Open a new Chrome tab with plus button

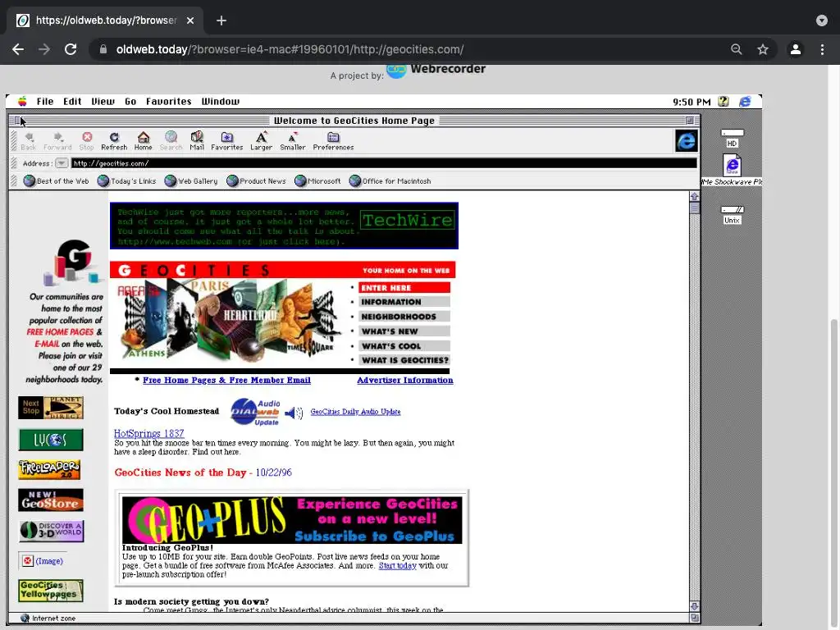pos(221,21)
